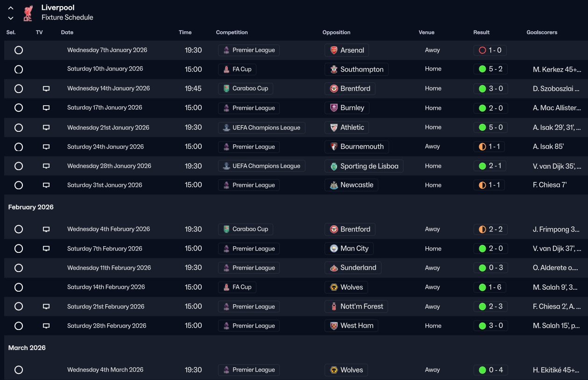Open the Nott'm Forest 2 - 3 result
The width and height of the screenshot is (588, 380).
click(x=490, y=307)
